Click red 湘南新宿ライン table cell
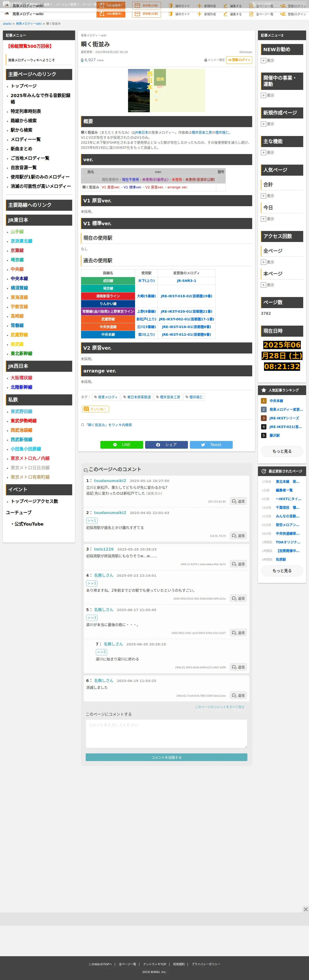This screenshot has height=980, width=309. [108, 296]
